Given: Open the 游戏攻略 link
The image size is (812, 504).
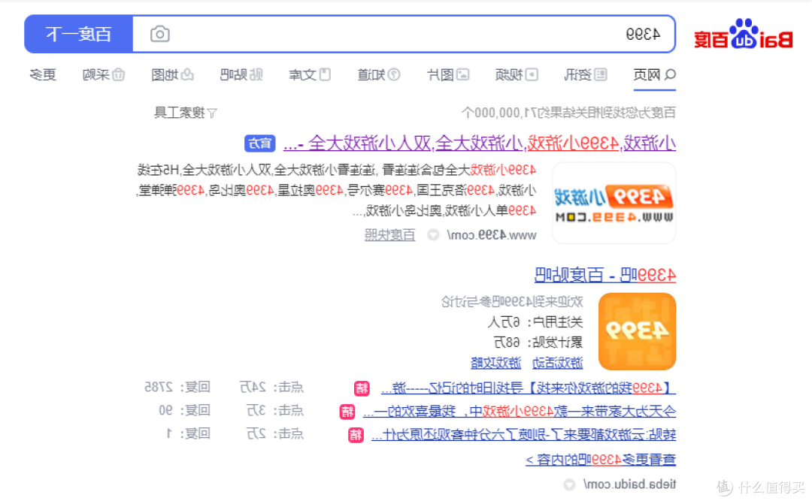Looking at the screenshot, I should click(495, 364).
